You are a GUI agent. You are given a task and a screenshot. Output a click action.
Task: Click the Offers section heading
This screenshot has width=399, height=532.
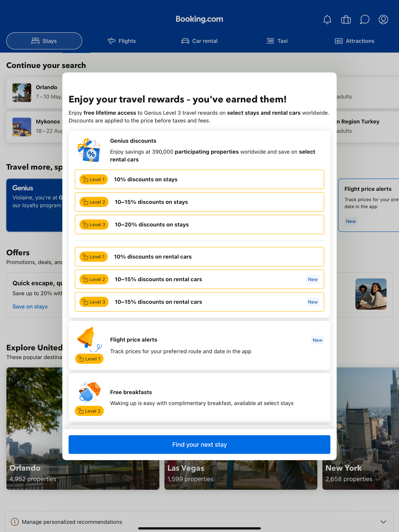(18, 253)
